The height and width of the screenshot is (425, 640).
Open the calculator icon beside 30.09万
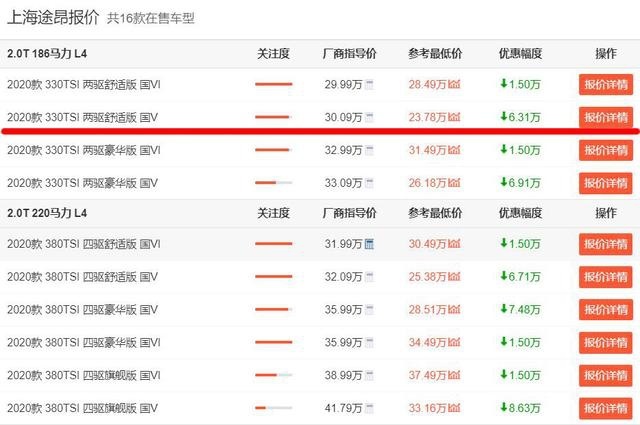coord(369,117)
